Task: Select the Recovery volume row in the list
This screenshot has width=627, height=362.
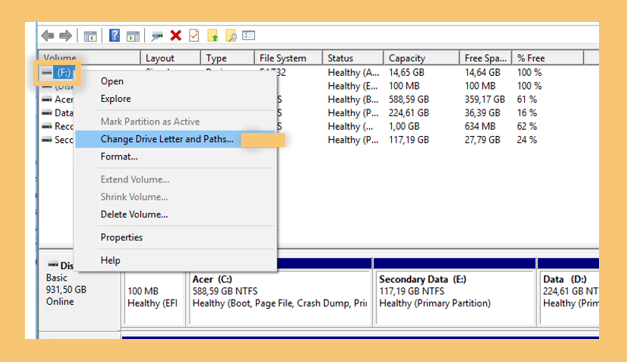Action: click(58, 126)
